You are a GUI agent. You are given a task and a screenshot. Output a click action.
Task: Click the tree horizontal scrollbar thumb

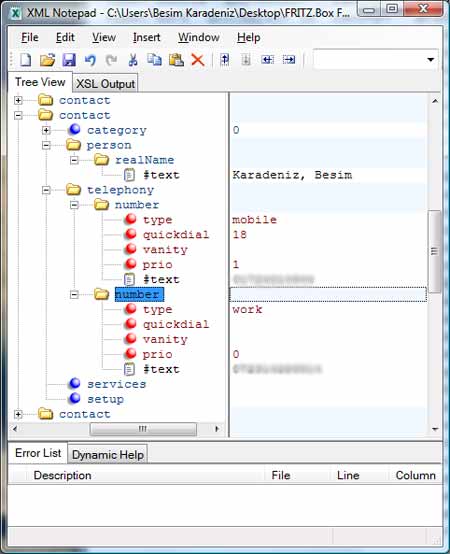pyautogui.click(x=143, y=429)
